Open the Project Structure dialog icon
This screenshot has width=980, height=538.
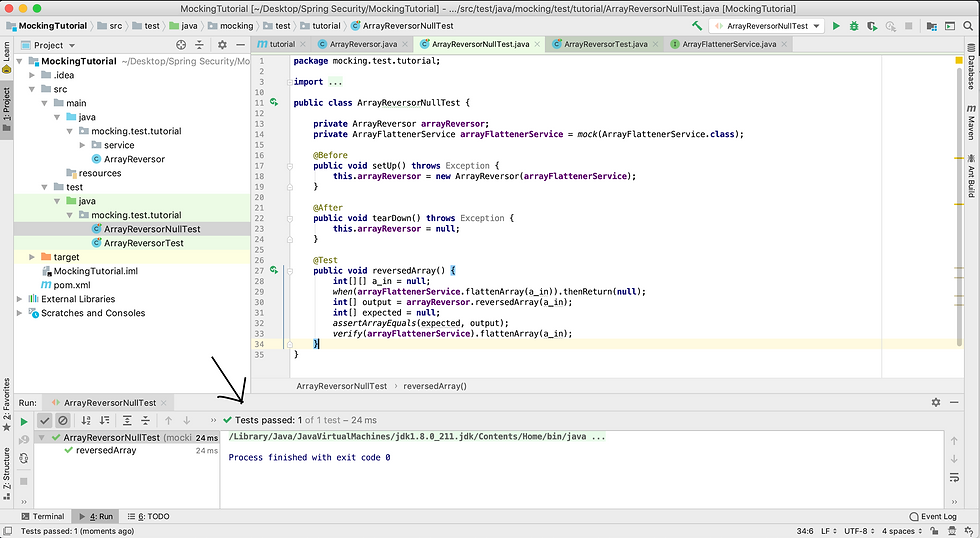pyautogui.click(x=931, y=26)
